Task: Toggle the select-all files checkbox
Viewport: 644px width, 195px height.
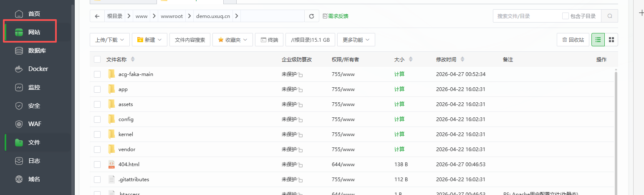Action: pos(97,60)
